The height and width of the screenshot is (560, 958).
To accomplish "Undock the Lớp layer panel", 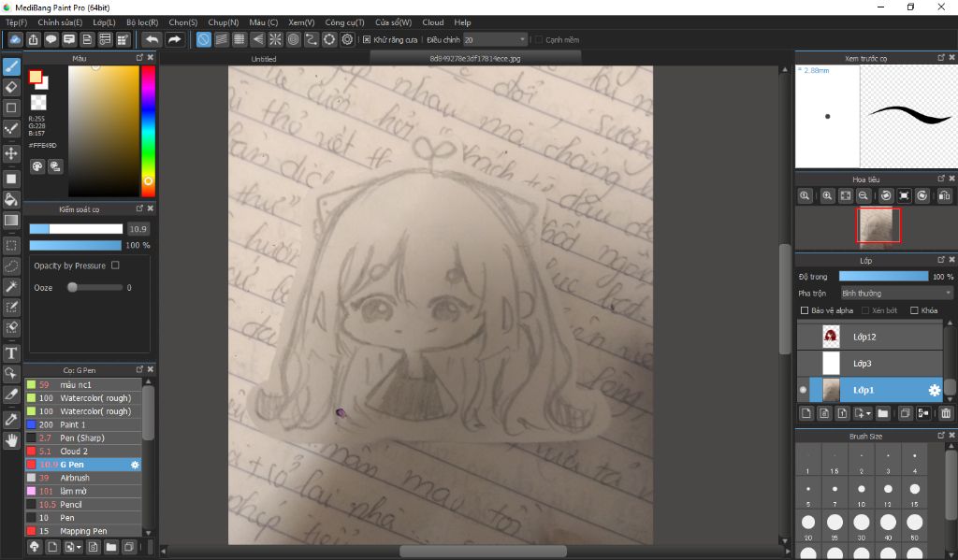I will click(x=941, y=260).
